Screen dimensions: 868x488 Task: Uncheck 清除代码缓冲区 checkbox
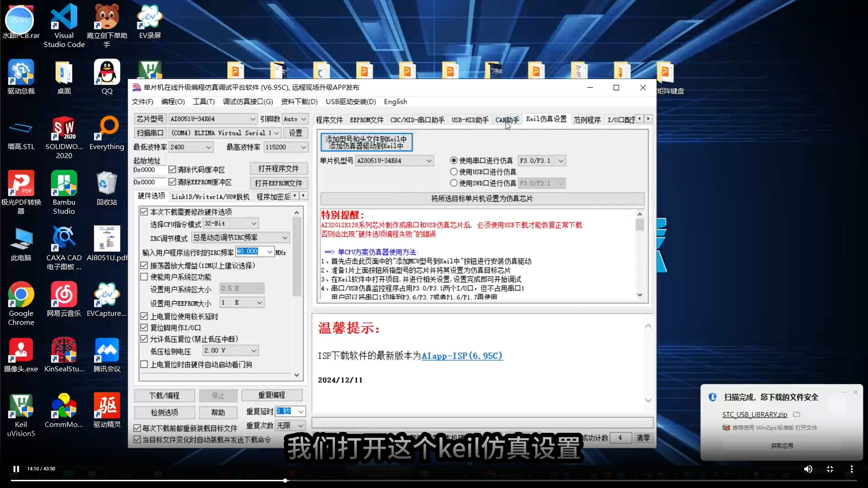(x=172, y=169)
